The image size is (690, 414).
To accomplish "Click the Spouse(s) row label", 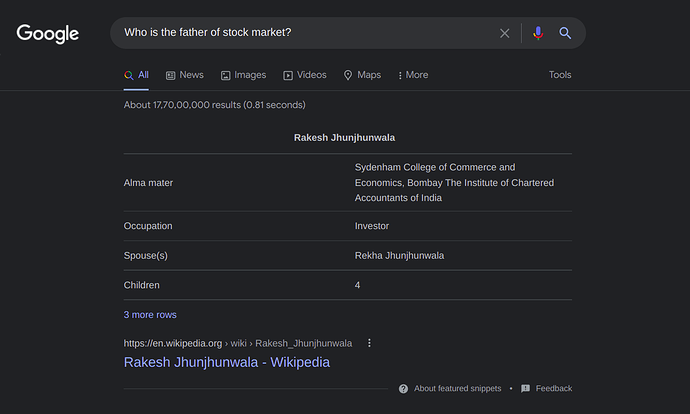I will (x=146, y=256).
